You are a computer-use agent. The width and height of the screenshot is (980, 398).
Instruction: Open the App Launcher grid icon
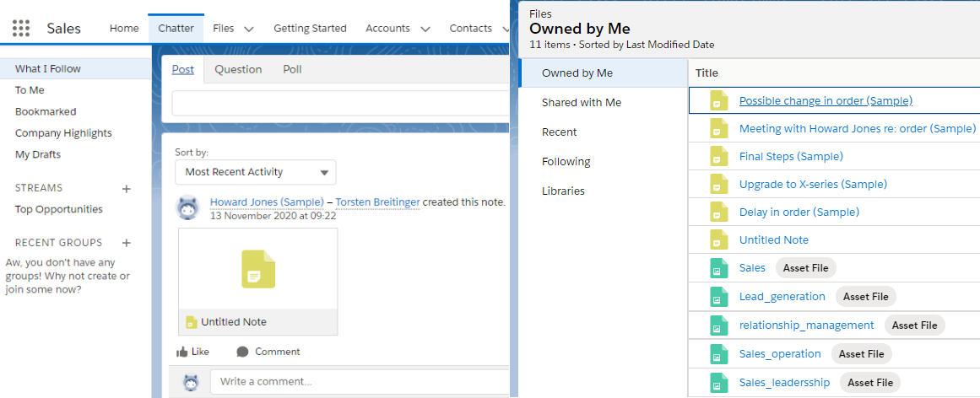click(21, 28)
